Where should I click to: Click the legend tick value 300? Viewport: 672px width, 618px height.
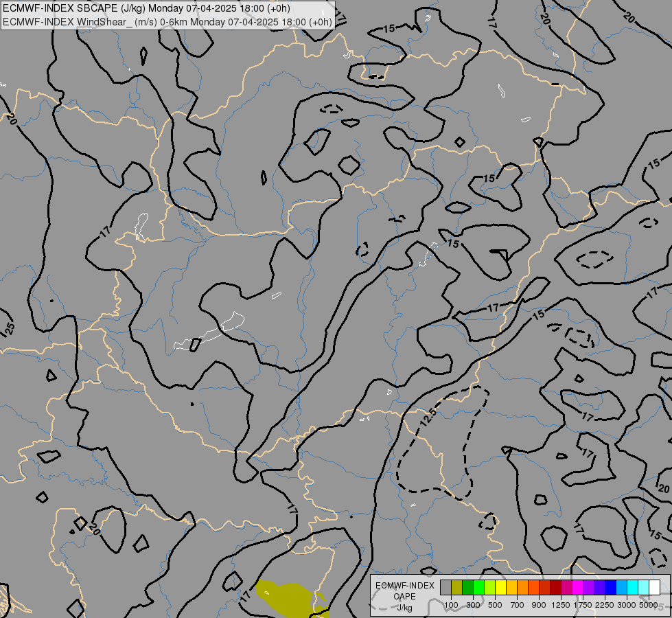[473, 605]
